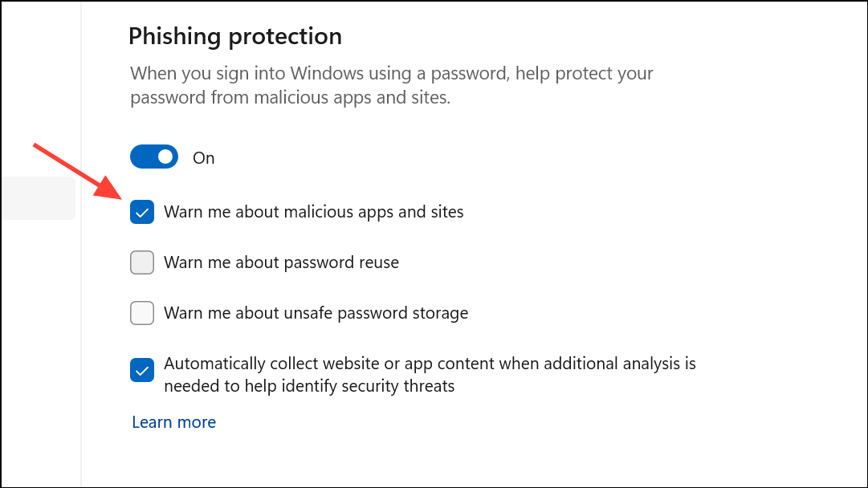
Task: Click the "On" label beside the switch
Action: (x=204, y=158)
